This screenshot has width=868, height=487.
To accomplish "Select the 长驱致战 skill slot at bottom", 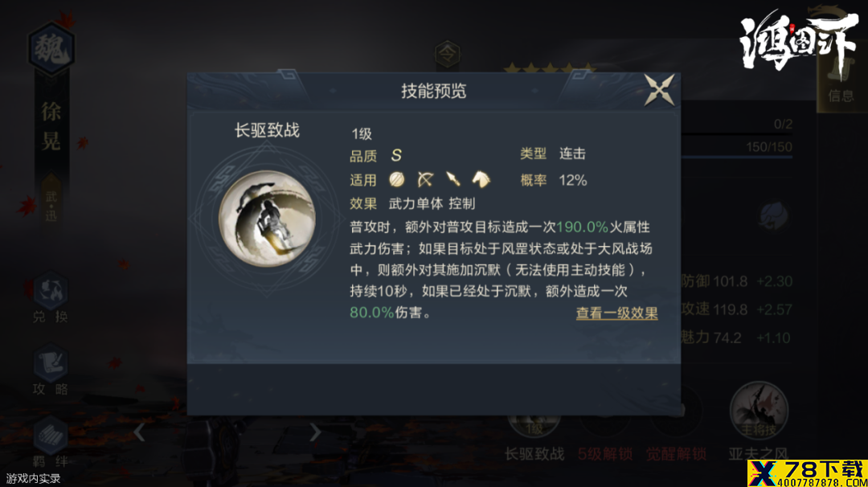I will click(x=534, y=437).
